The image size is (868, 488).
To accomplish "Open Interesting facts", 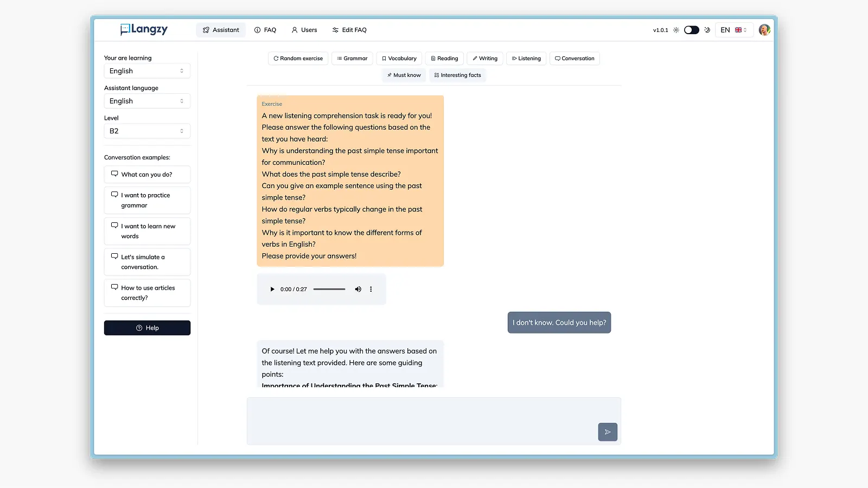I will point(457,75).
